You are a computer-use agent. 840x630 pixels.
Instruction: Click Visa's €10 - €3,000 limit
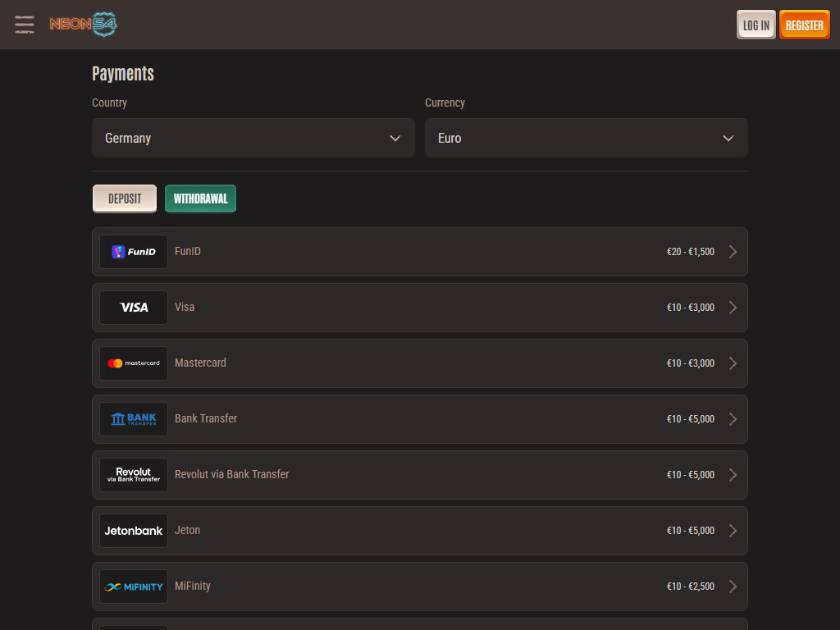pos(690,308)
